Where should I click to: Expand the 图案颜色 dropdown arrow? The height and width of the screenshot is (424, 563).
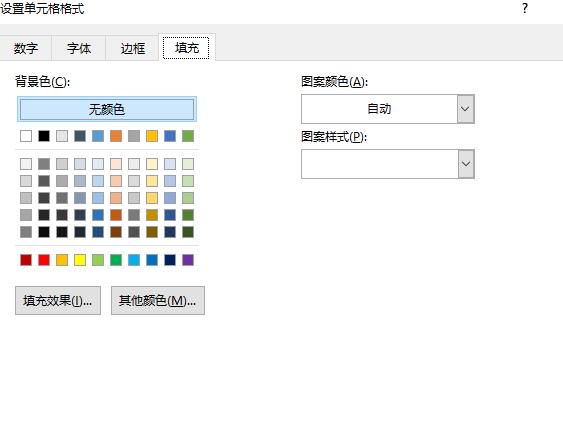point(466,109)
